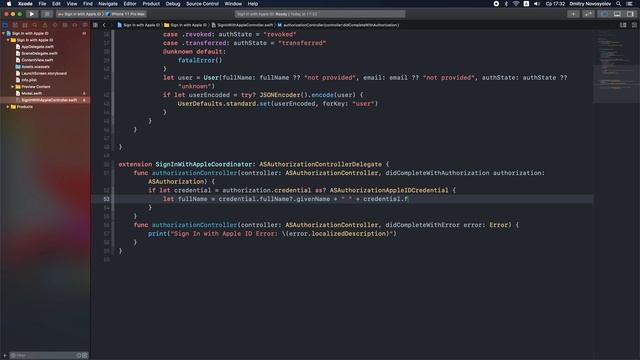Select LaunchScreen.storyboard in the navigator
Screen dimensions: 640x360
(x=44, y=73)
